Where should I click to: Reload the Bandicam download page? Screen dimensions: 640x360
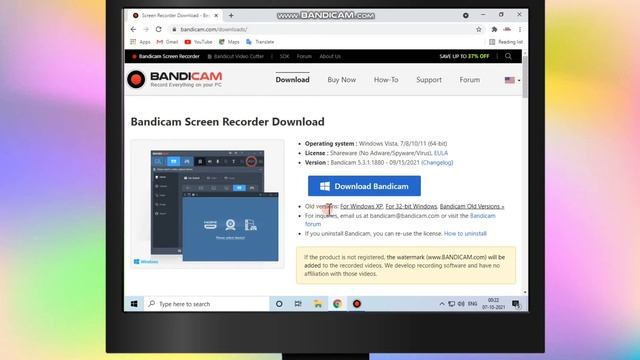pos(158,29)
